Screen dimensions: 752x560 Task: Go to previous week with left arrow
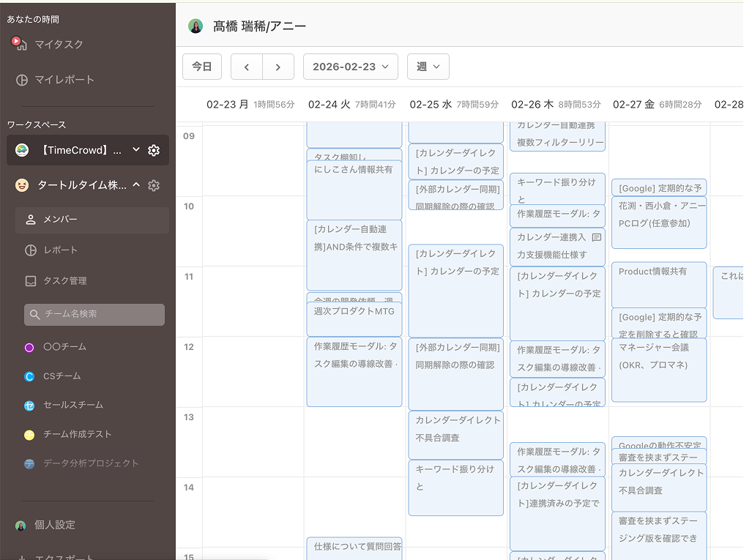[x=246, y=67]
